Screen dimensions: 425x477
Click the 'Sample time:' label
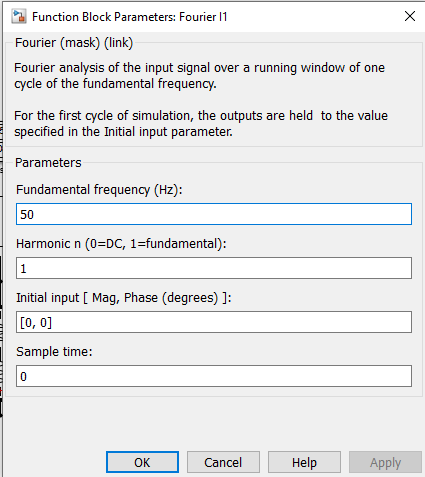[x=54, y=352]
